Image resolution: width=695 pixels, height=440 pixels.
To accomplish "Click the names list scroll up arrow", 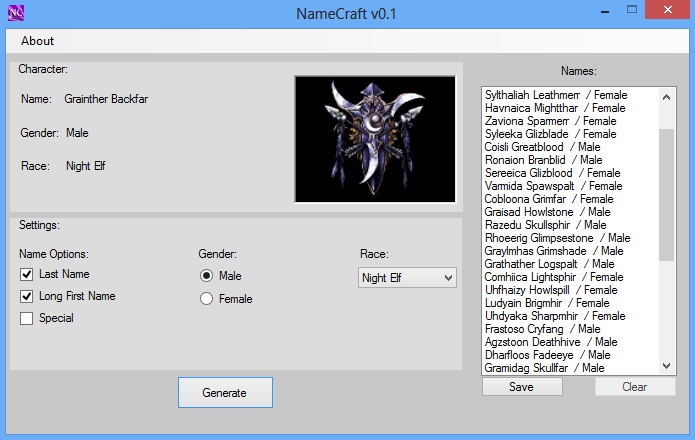I will click(666, 97).
